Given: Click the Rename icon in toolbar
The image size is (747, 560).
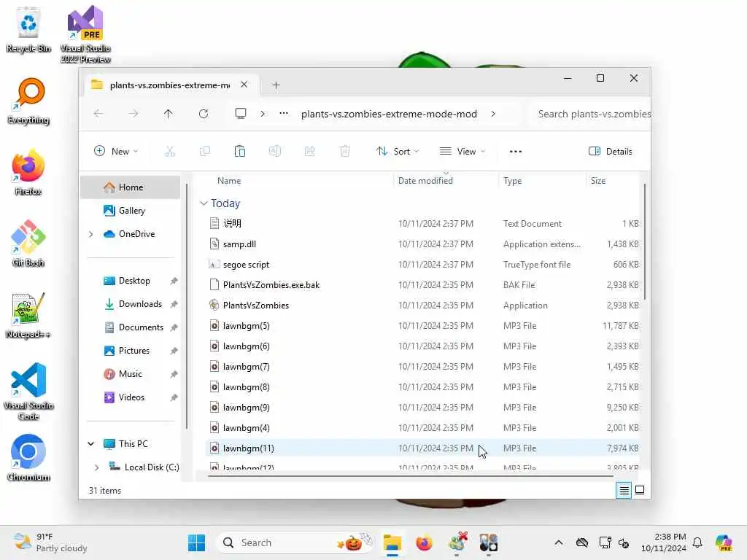Looking at the screenshot, I should coord(275,152).
